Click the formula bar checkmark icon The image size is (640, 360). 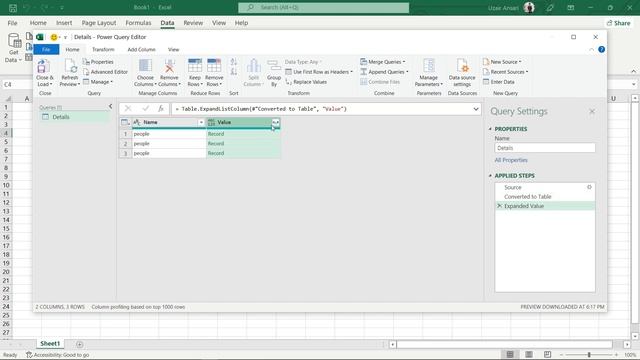[x=145, y=109]
